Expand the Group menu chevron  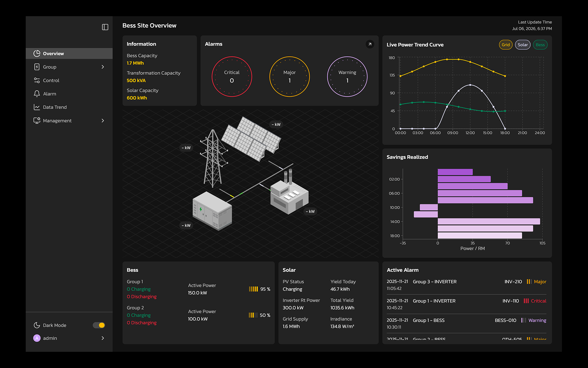pyautogui.click(x=103, y=67)
